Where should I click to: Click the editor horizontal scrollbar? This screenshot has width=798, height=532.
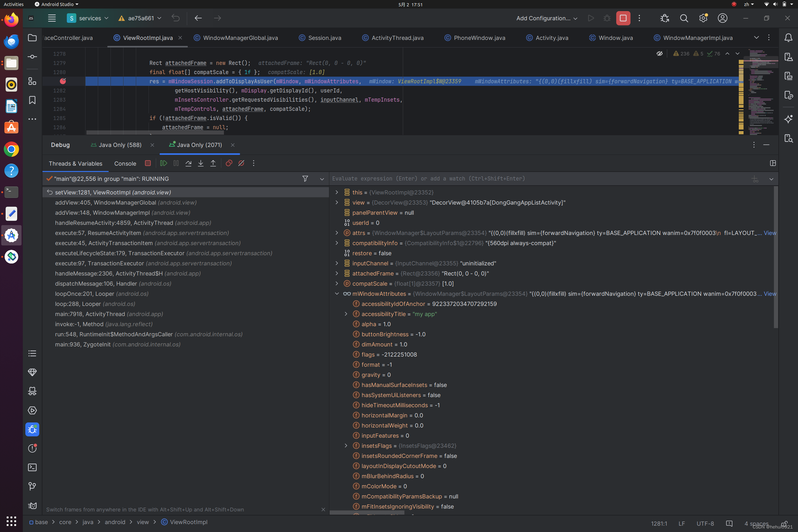point(155,132)
